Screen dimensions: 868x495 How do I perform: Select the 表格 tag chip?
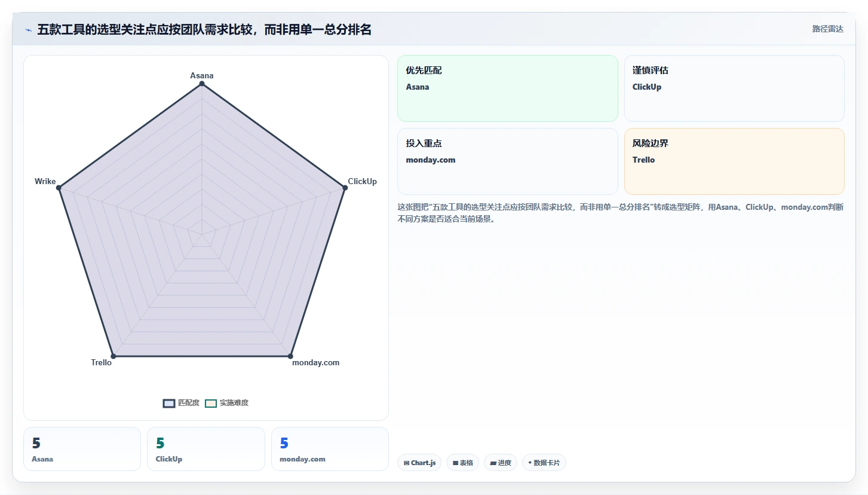pyautogui.click(x=462, y=463)
